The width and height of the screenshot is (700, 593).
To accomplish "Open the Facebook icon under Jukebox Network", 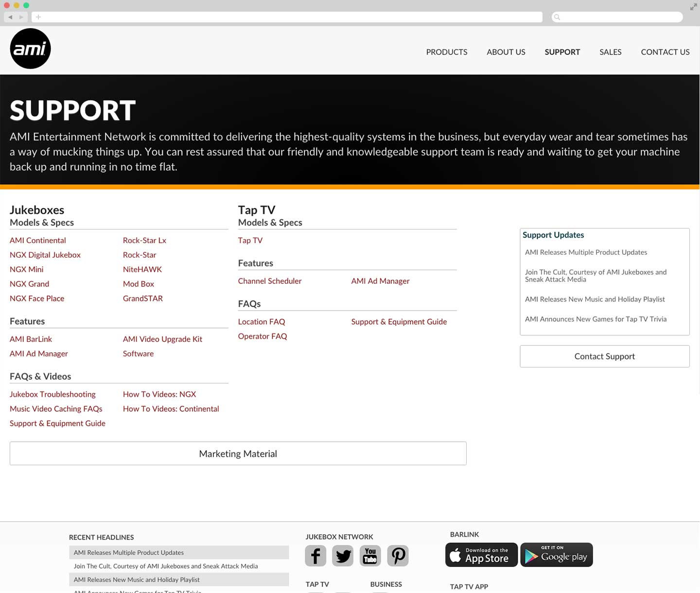I will [x=315, y=556].
